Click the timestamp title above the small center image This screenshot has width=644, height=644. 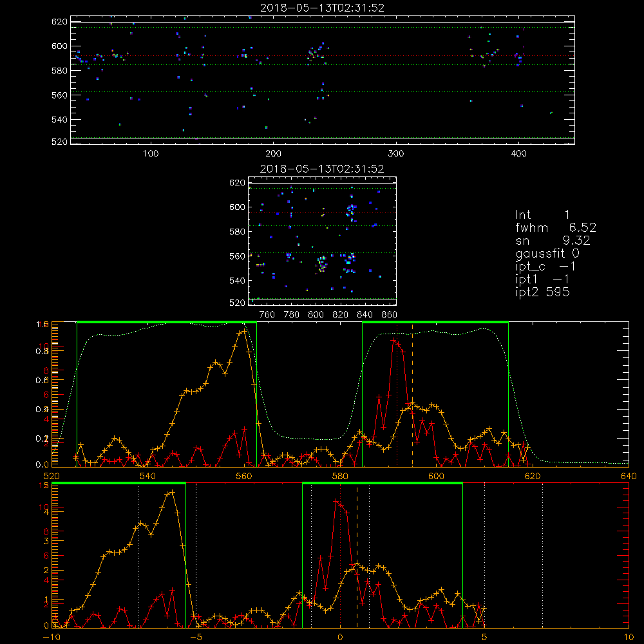point(322,169)
